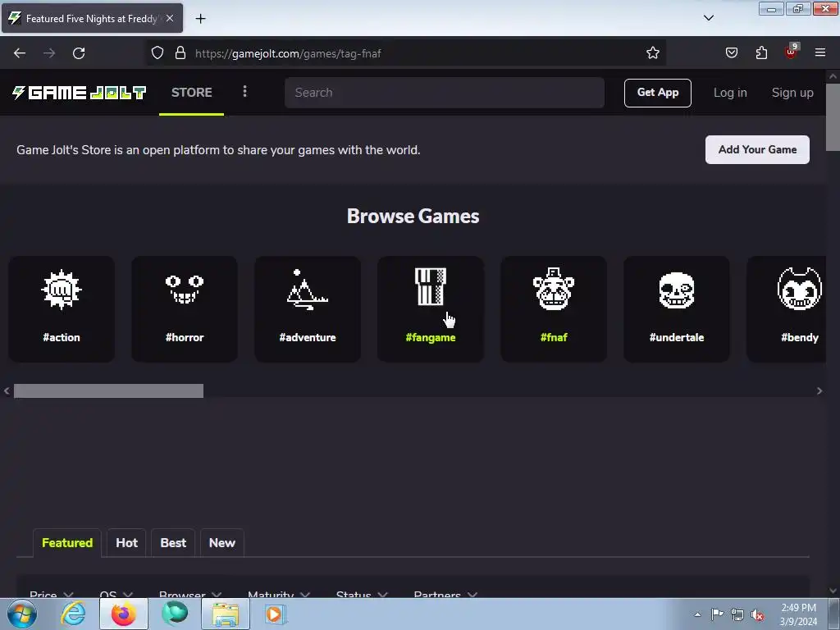
Task: Switch to the Hot tab
Action: pos(126,543)
